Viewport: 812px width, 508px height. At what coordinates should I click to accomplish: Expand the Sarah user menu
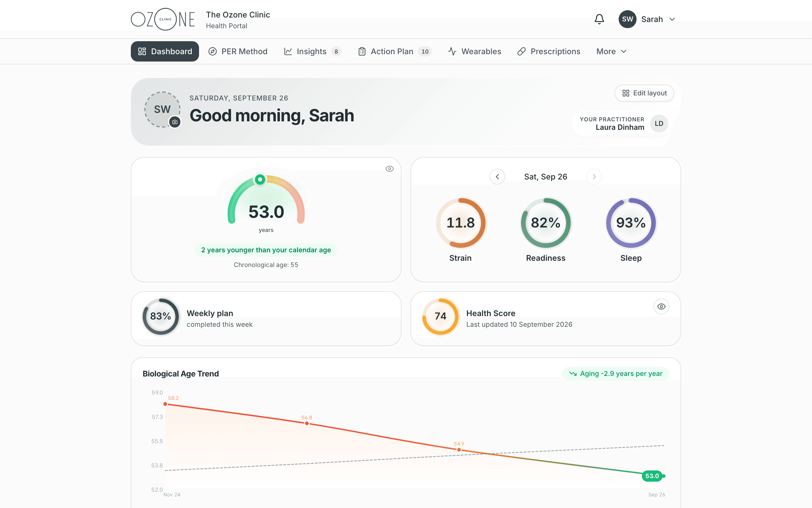[647, 19]
